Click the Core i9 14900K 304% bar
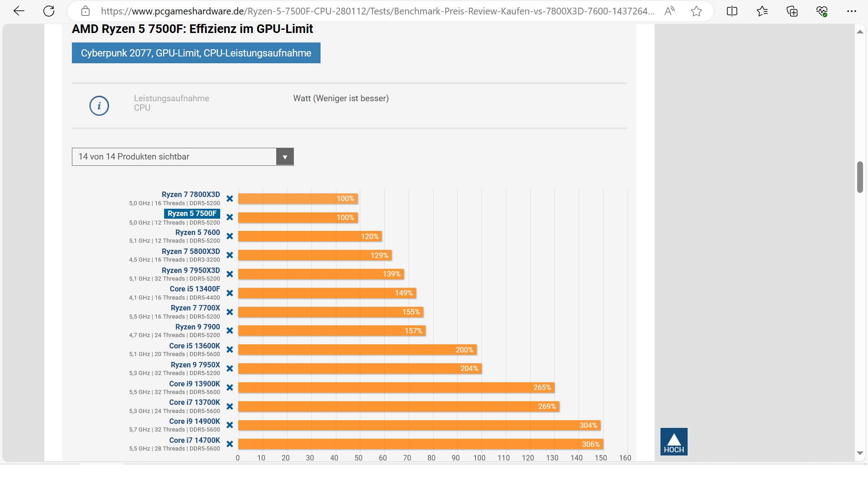This screenshot has height=488, width=868. 419,425
